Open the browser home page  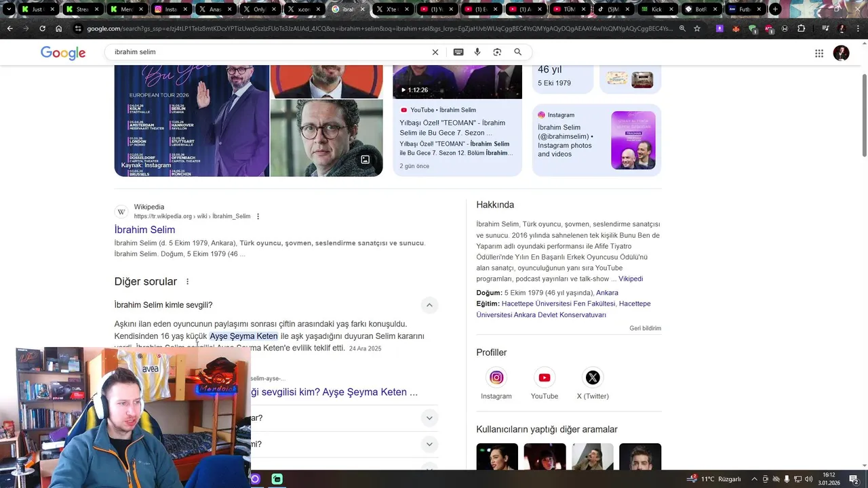[59, 28]
